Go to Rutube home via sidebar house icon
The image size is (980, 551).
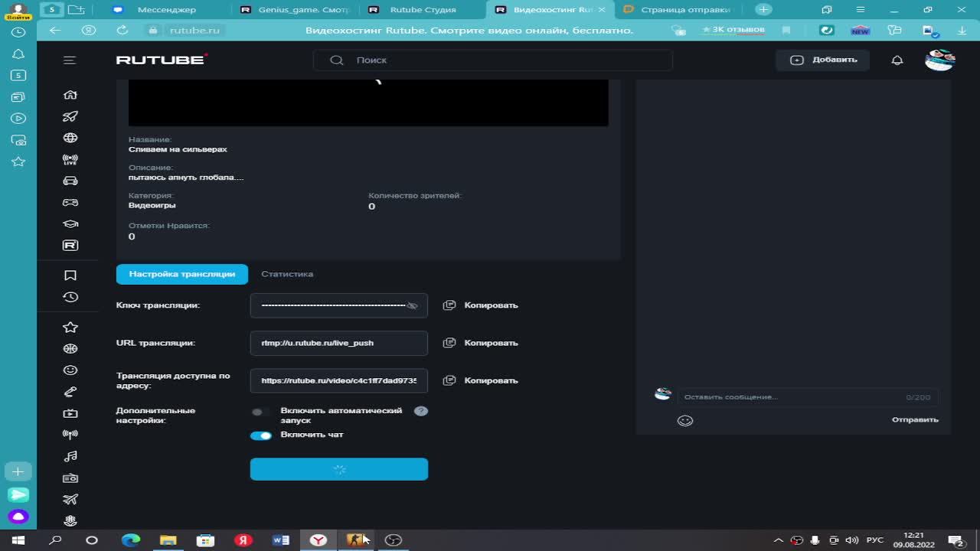[x=70, y=95]
